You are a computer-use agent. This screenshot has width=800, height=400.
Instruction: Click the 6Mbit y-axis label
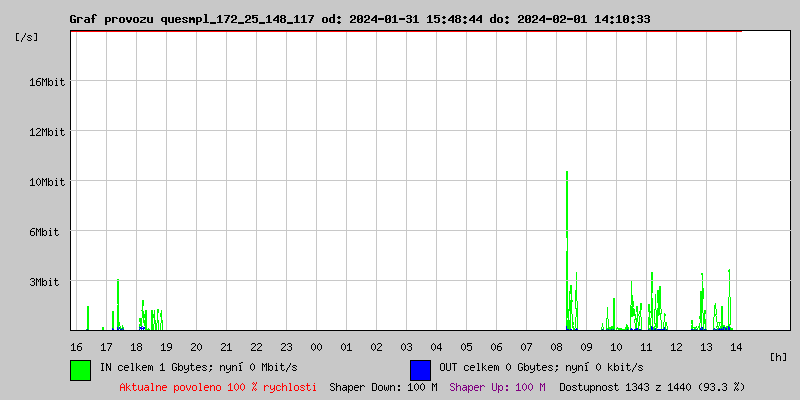(46, 232)
